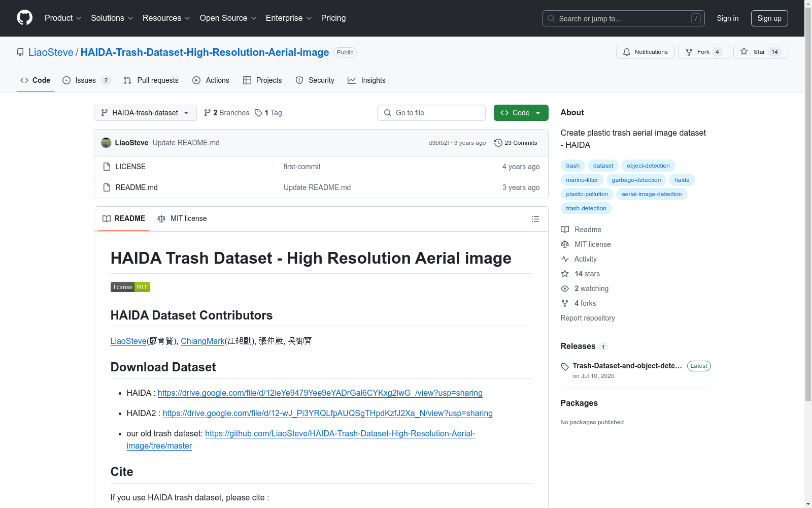
Task: Expand the HAIDA-trash-dataset branch selector
Action: pos(145,113)
